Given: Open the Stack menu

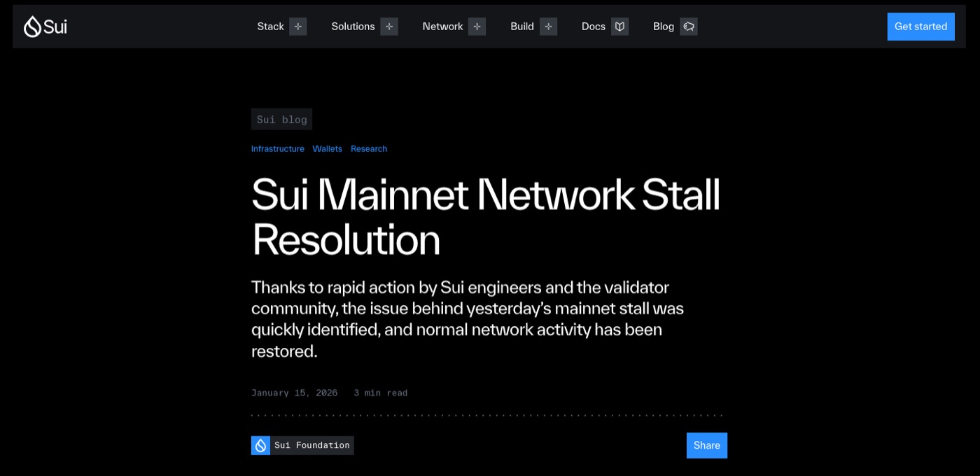Looking at the screenshot, I should pyautogui.click(x=270, y=27).
